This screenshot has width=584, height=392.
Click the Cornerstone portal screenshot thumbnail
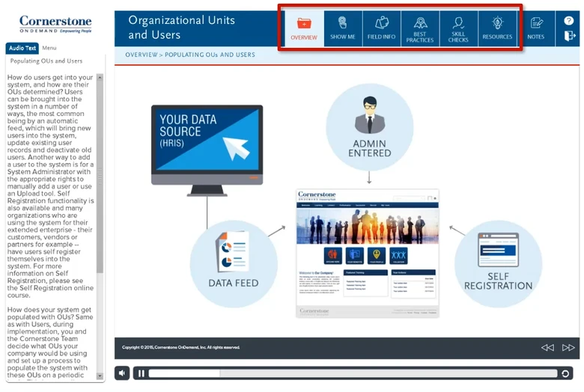(368, 254)
